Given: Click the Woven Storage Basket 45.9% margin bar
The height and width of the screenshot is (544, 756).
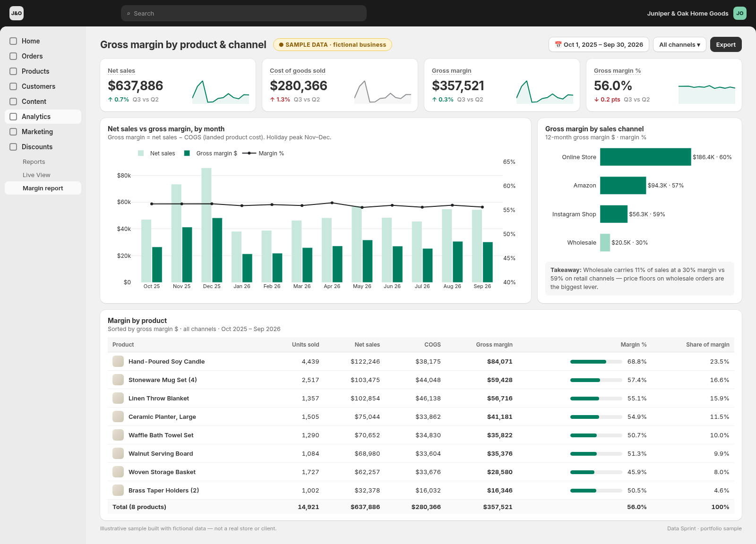Looking at the screenshot, I should (596, 472).
